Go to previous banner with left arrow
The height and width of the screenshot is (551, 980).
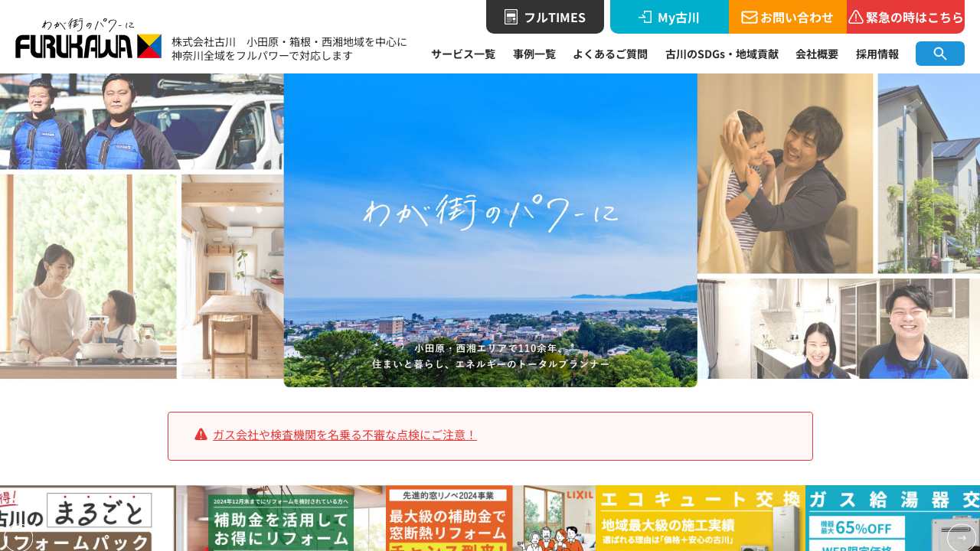pyautogui.click(x=17, y=538)
